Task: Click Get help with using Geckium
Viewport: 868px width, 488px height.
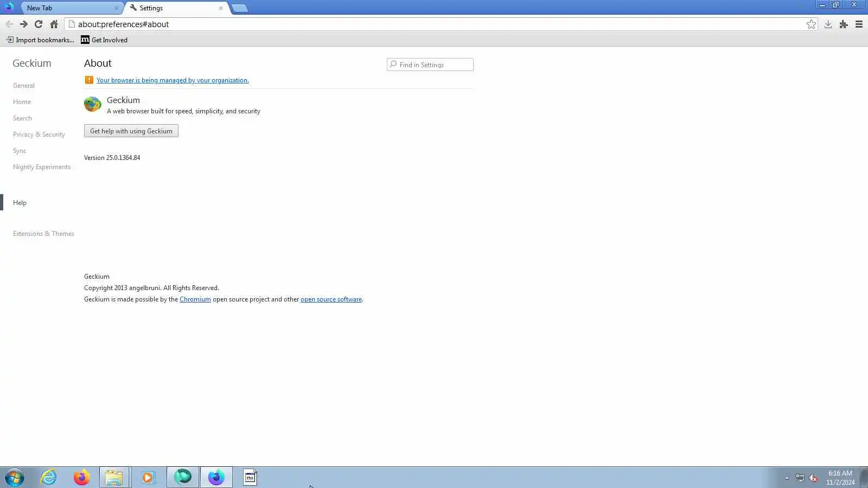Action: (131, 131)
